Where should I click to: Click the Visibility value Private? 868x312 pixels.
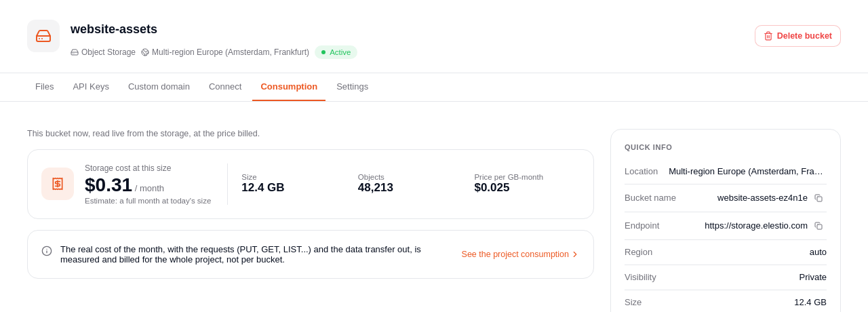[x=812, y=277]
